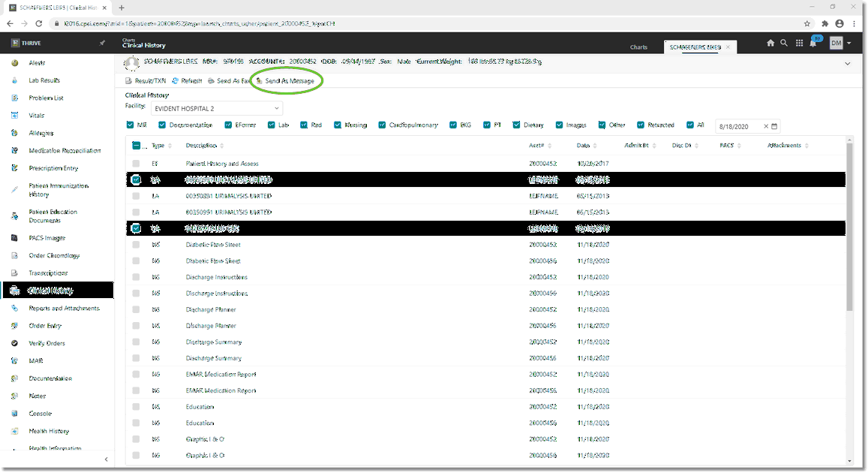Expand the patient banner chevron
The width and height of the screenshot is (868, 473).
pos(848,64)
